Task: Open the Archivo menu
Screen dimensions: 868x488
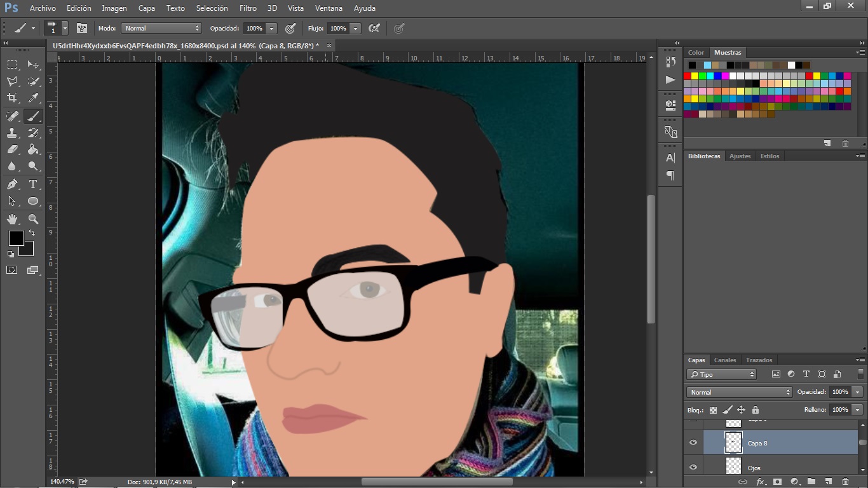Action: [43, 8]
